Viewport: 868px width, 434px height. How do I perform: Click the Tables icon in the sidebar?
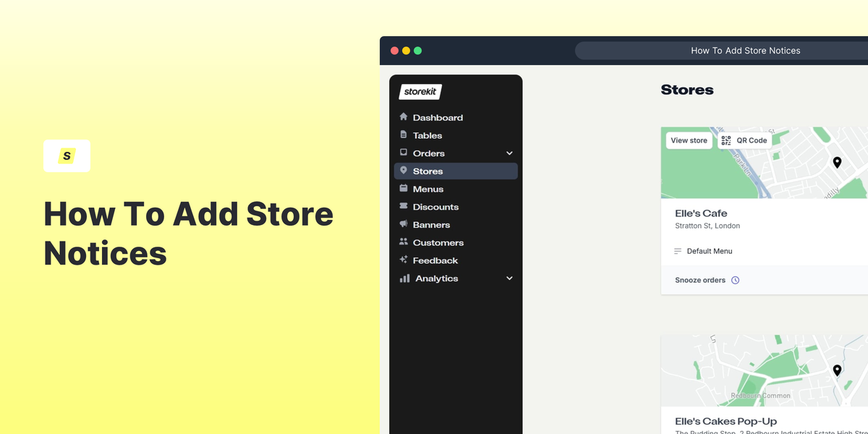[x=404, y=135]
